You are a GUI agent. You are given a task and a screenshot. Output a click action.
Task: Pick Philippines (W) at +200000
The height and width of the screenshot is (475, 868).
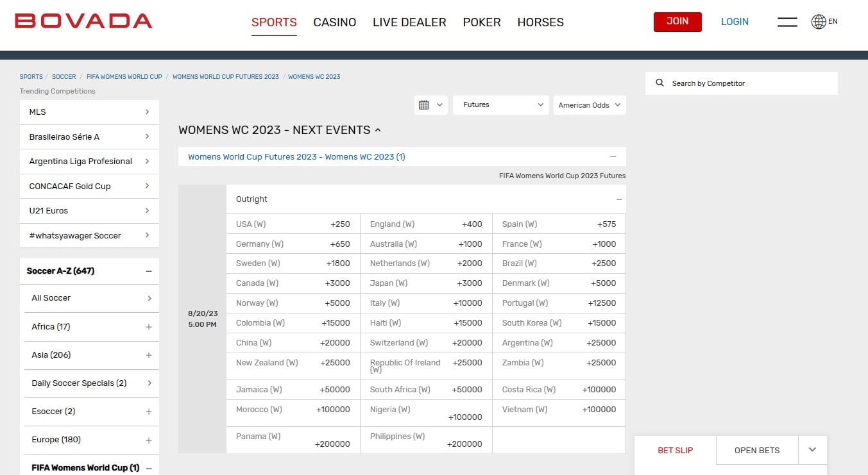tap(426, 440)
